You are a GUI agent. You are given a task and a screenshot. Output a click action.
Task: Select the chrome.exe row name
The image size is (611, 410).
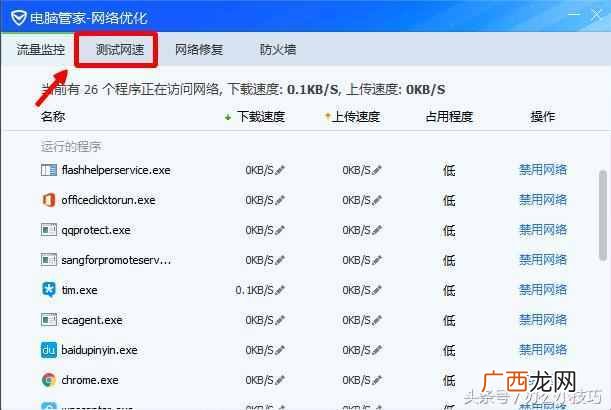tap(90, 380)
